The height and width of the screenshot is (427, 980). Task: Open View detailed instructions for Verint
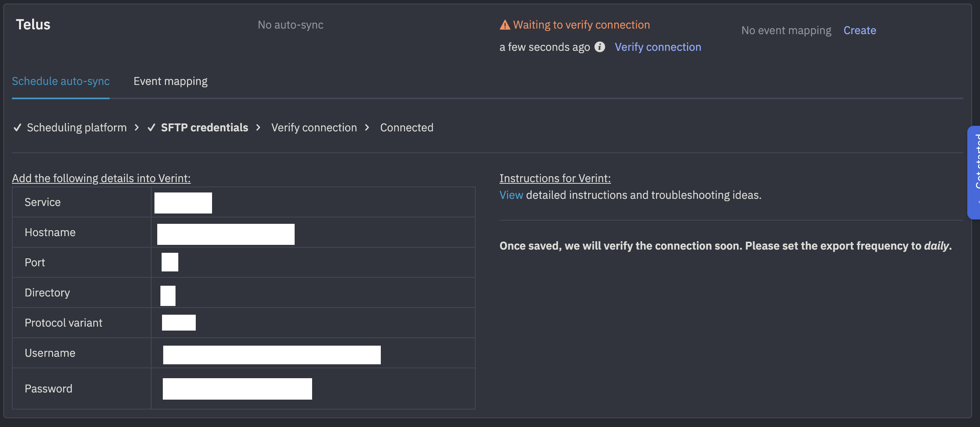(511, 195)
